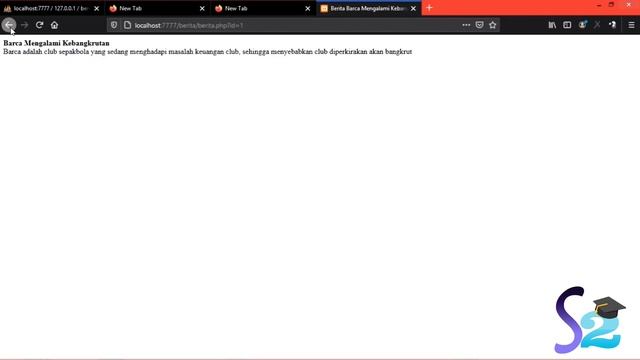Close the Berita Barca tab
Screen dimensions: 640x360
click(x=413, y=8)
